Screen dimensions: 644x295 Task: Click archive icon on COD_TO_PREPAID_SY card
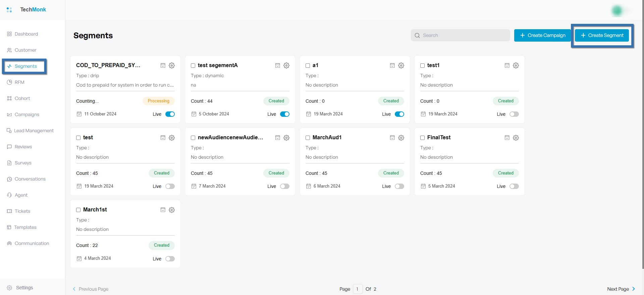click(x=163, y=65)
